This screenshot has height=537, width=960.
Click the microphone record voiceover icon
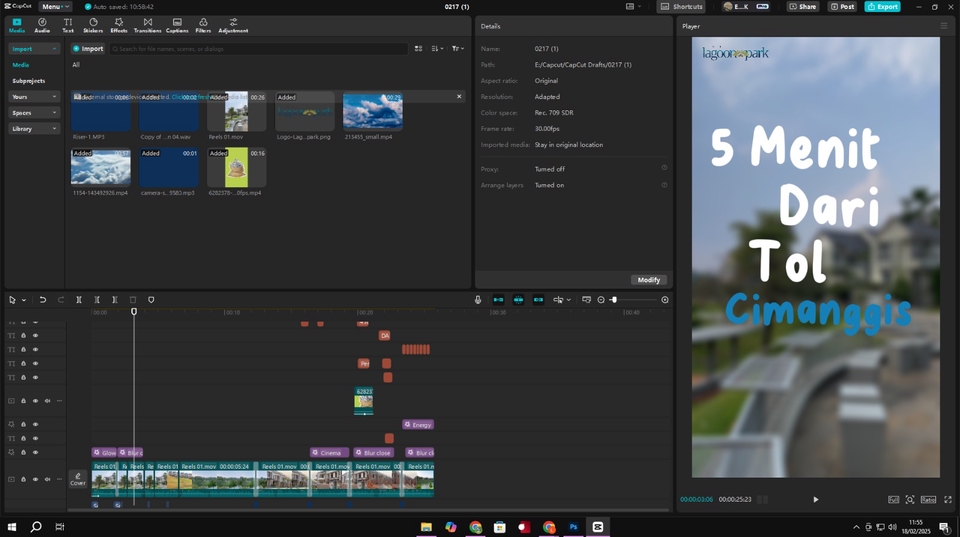(478, 300)
